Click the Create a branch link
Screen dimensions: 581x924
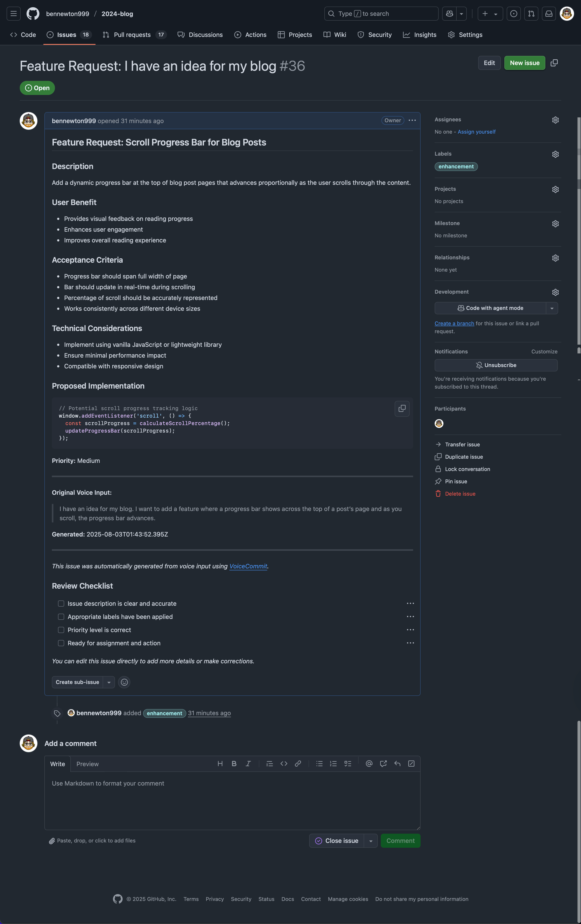coord(454,323)
